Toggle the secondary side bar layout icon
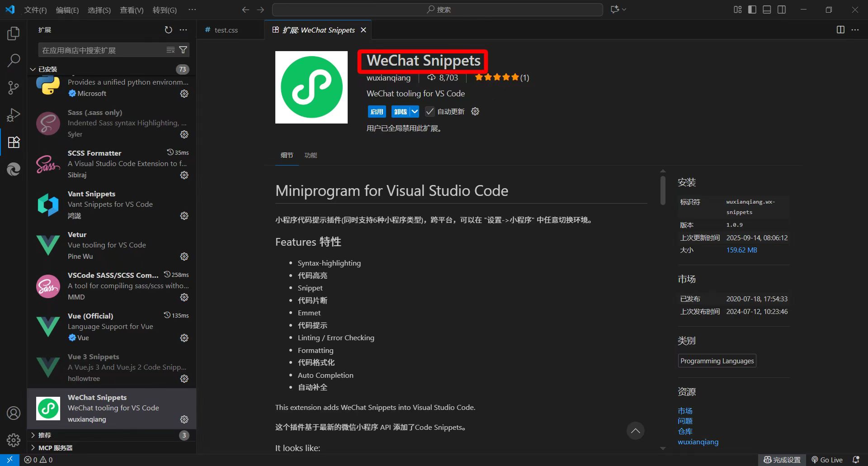Screen dimensions: 868x466 tap(782, 10)
